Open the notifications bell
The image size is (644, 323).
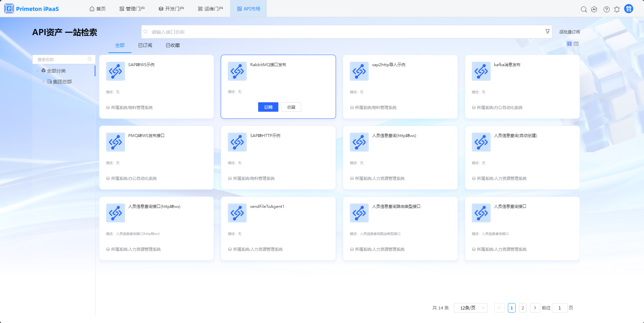click(617, 9)
